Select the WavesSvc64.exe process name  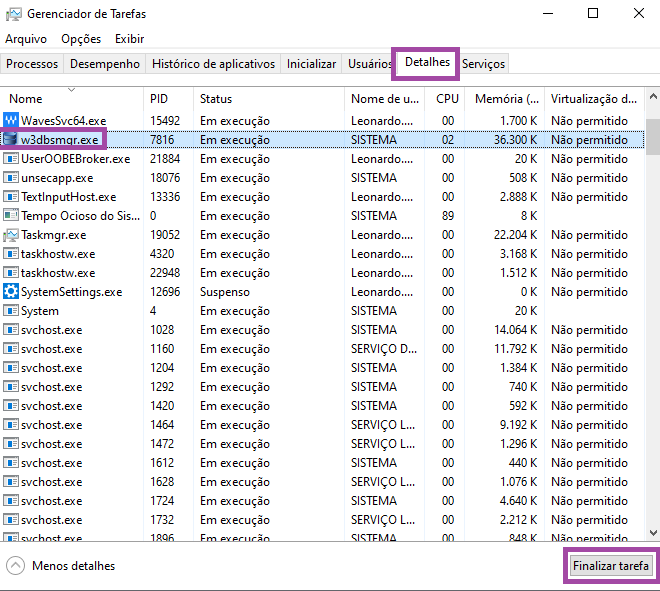[64, 120]
